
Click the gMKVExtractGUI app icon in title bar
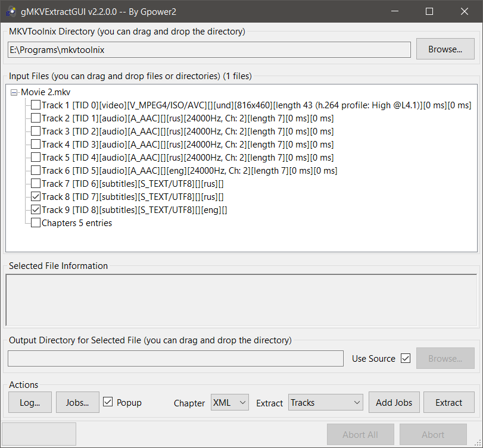[11, 11]
